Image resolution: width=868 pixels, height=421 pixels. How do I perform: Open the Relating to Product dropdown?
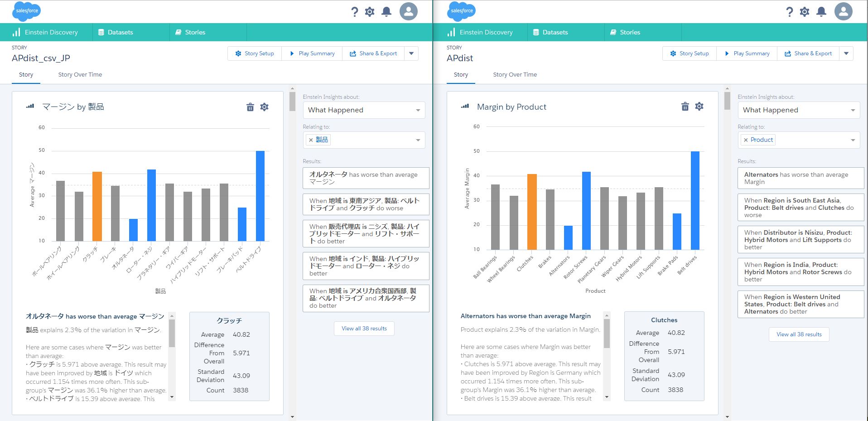(853, 140)
